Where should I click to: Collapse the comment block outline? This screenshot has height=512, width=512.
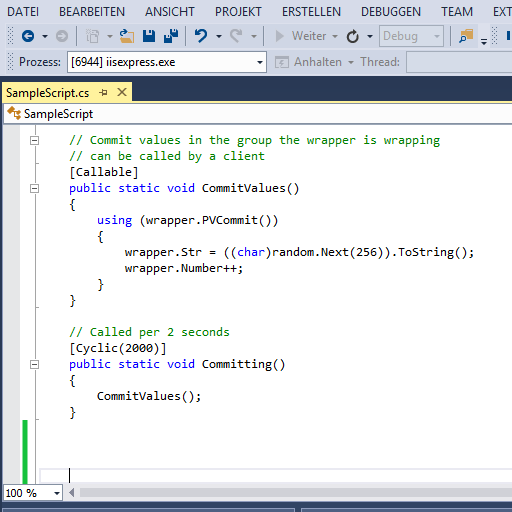(x=34, y=140)
